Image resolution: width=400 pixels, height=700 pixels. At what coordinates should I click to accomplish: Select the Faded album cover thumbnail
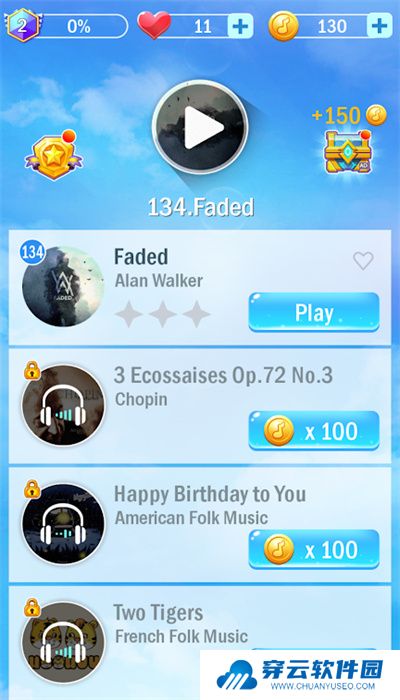pyautogui.click(x=63, y=286)
